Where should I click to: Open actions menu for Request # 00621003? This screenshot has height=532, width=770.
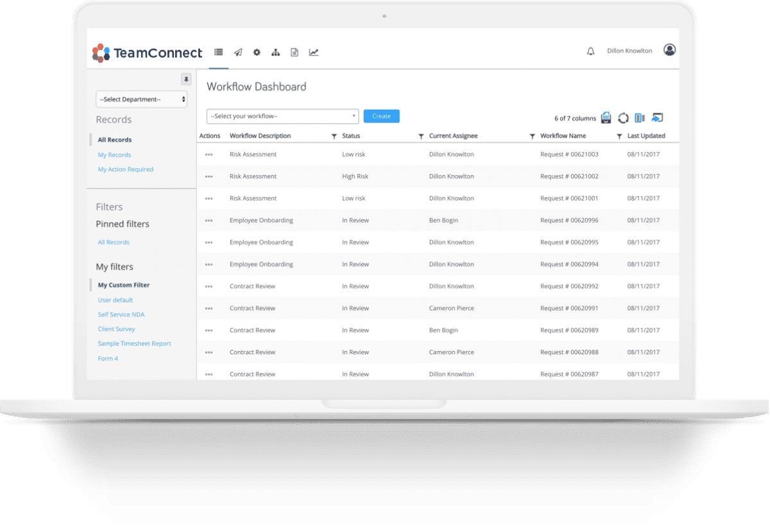click(209, 155)
